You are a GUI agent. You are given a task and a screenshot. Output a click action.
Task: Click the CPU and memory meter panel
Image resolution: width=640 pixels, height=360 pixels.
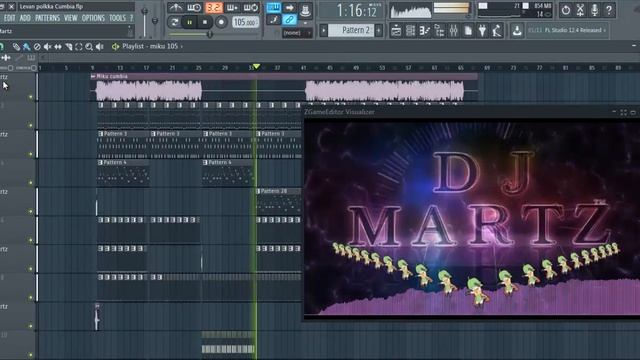tap(515, 10)
